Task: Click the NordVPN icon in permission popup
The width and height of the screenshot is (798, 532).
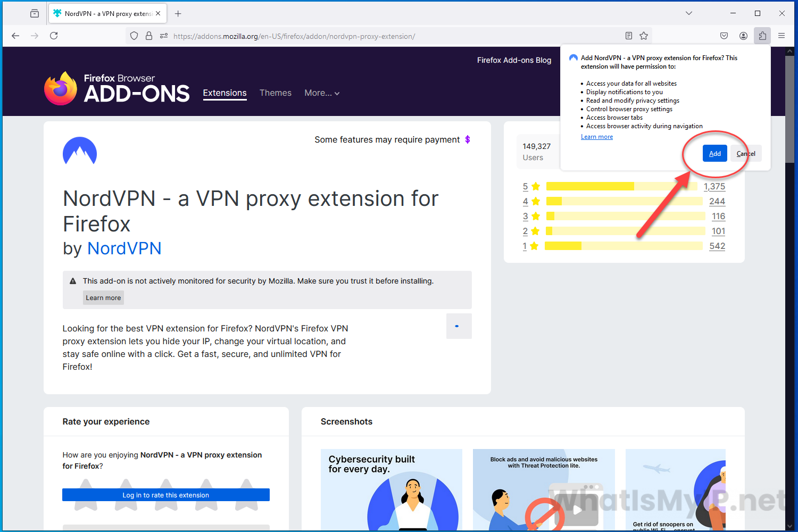Action: pyautogui.click(x=573, y=58)
